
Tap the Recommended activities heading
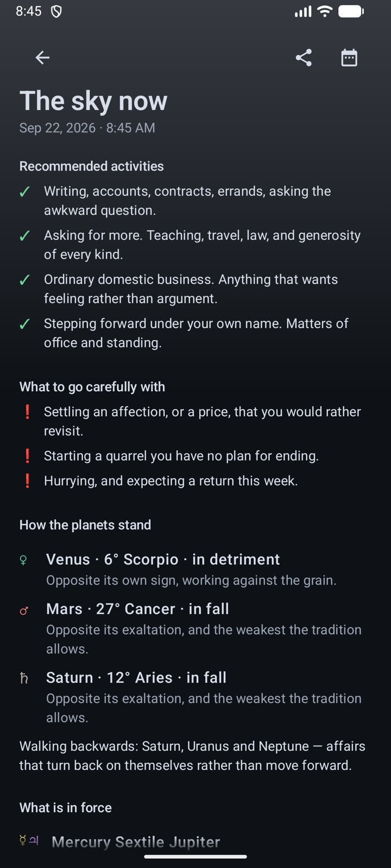pyautogui.click(x=92, y=166)
